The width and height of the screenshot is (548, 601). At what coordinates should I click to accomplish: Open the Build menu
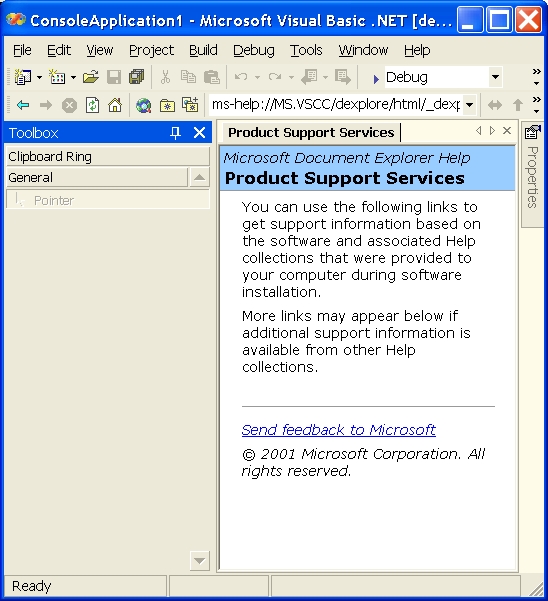(203, 50)
